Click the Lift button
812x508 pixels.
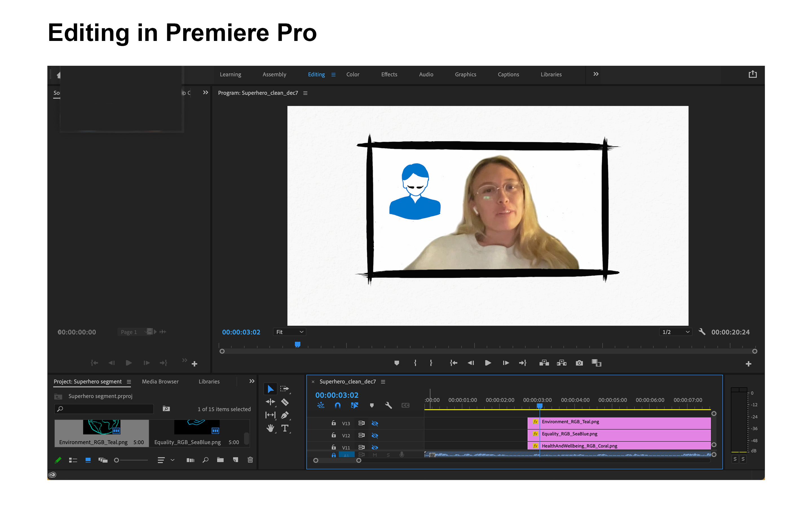[x=544, y=363]
